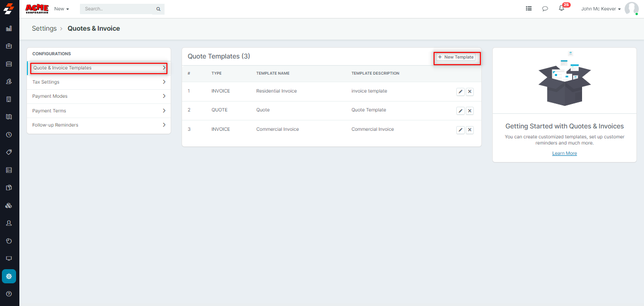
Task: Expand the Payment Modes chevron arrow
Action: point(164,96)
